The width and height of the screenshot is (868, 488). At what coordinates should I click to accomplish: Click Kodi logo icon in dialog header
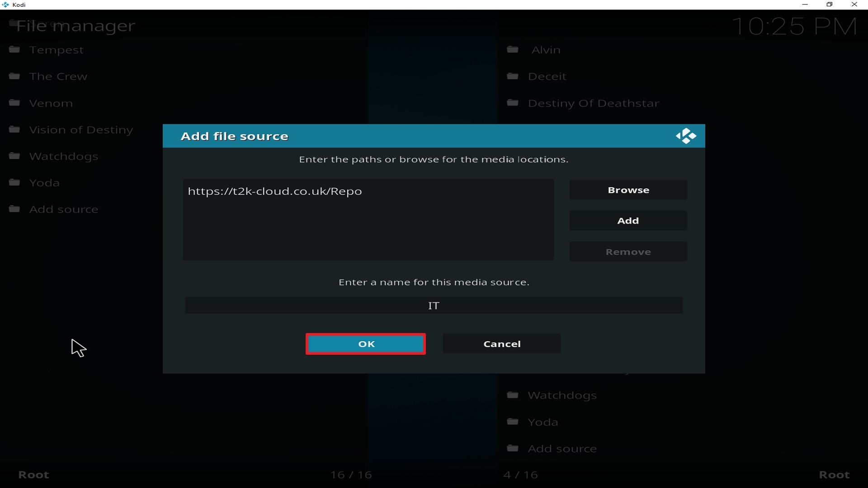pyautogui.click(x=686, y=136)
